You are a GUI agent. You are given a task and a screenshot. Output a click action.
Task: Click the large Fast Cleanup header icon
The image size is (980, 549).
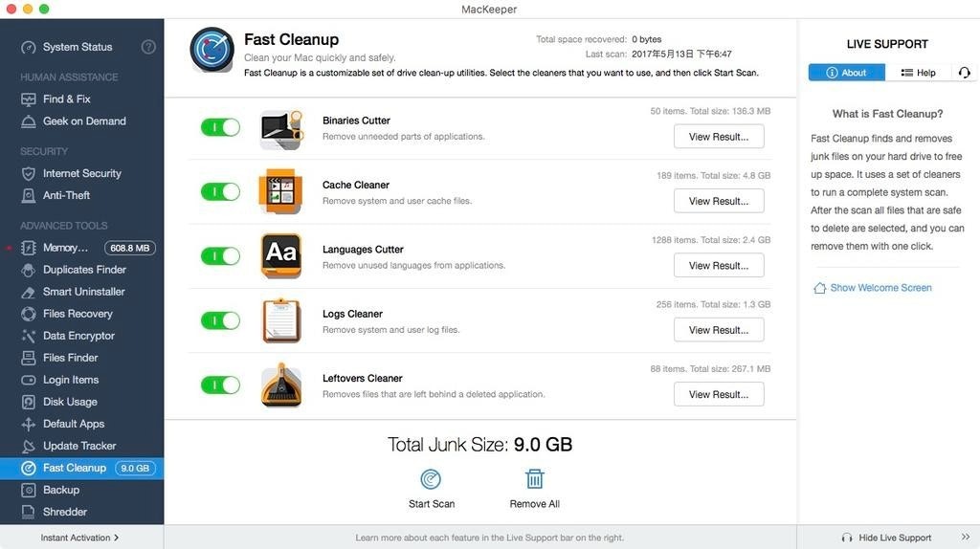click(212, 50)
